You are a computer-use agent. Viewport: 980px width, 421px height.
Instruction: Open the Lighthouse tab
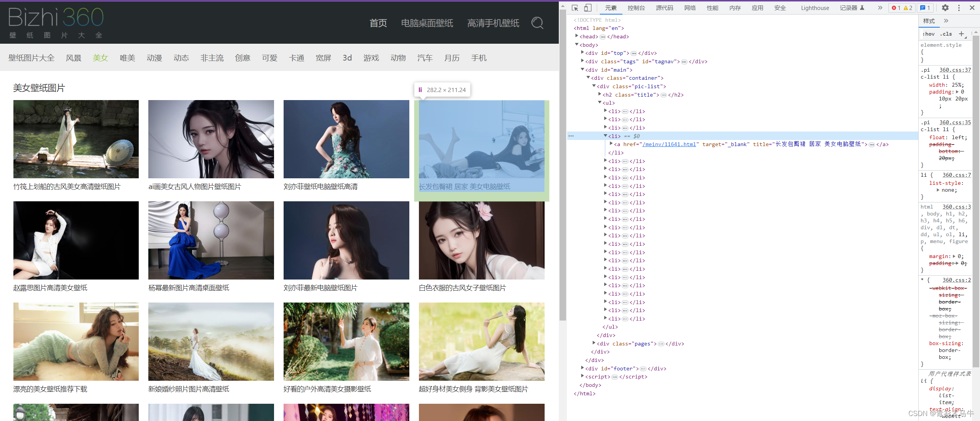click(815, 8)
